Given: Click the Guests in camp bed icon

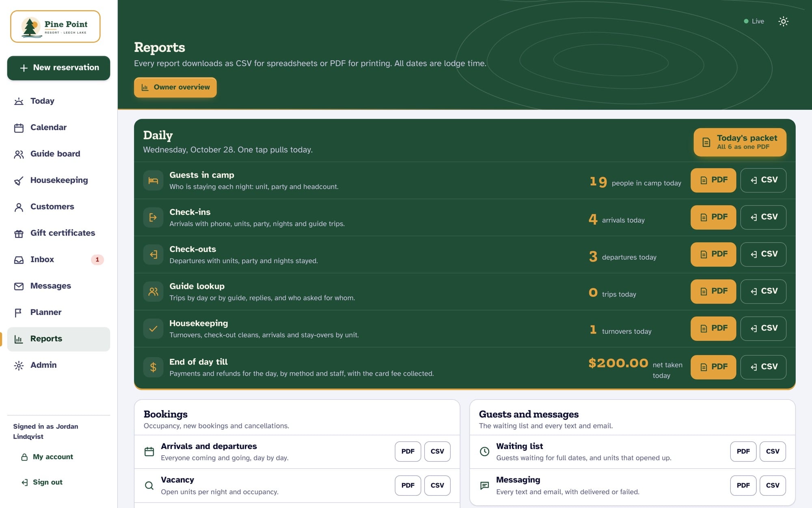Looking at the screenshot, I should [153, 180].
